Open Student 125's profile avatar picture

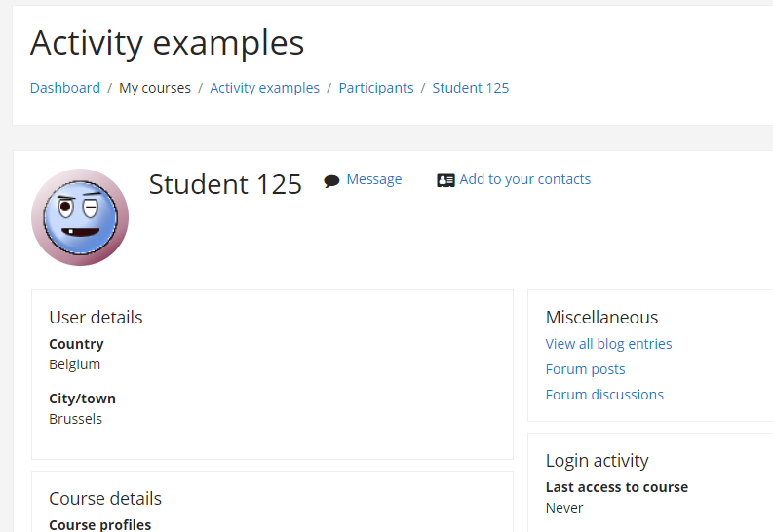(x=80, y=217)
